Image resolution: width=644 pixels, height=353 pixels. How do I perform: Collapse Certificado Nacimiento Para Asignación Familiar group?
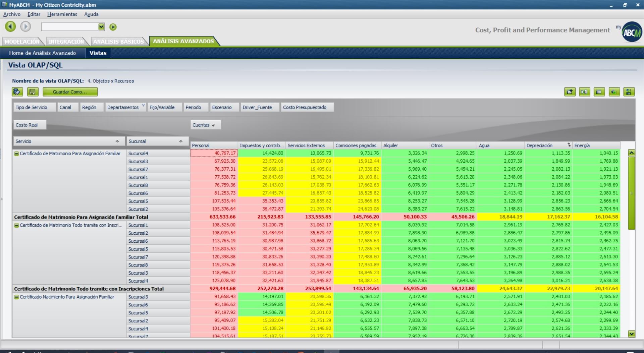[16, 297]
